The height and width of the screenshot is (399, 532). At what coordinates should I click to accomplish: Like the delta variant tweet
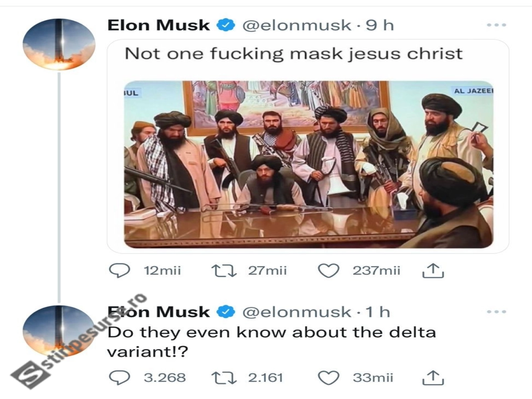coord(329,378)
